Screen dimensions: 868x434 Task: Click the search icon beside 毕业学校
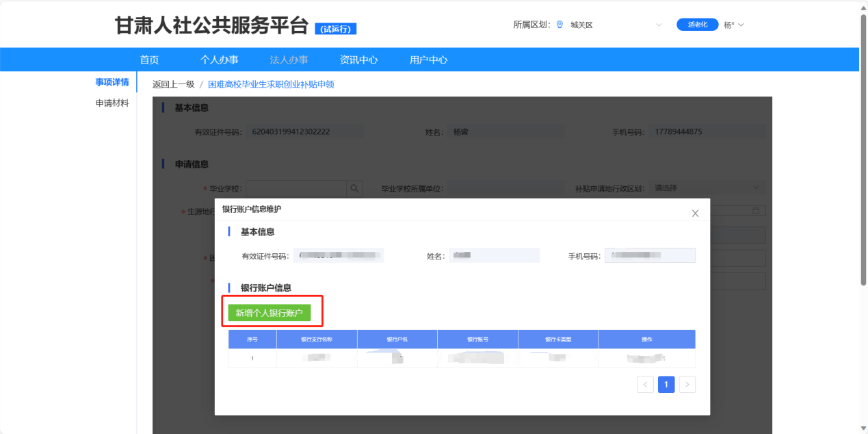pos(354,188)
